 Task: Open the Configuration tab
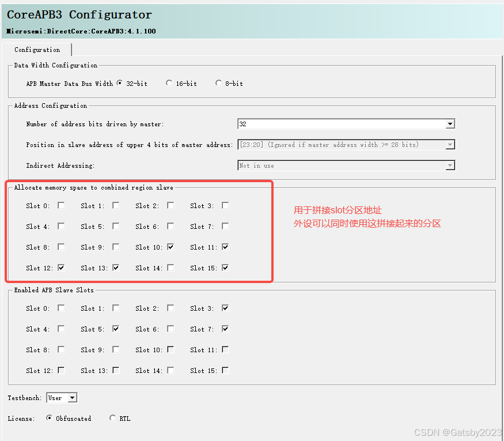click(x=37, y=50)
